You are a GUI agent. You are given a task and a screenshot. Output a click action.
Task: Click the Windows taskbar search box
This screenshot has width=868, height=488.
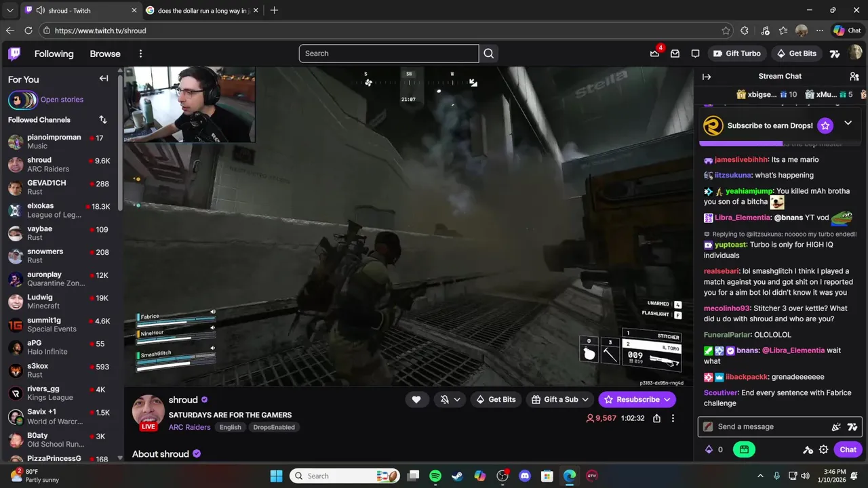346,476
